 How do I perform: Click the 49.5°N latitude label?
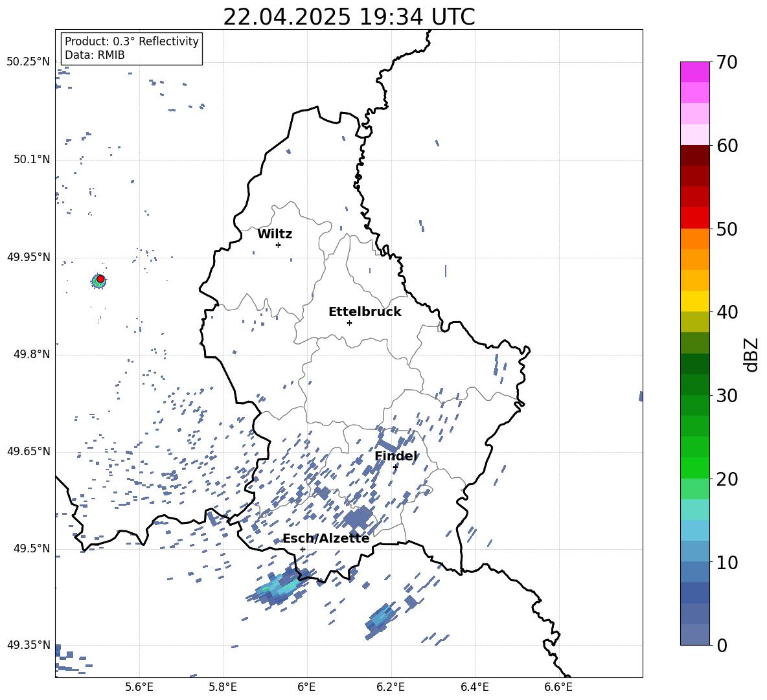32,548
